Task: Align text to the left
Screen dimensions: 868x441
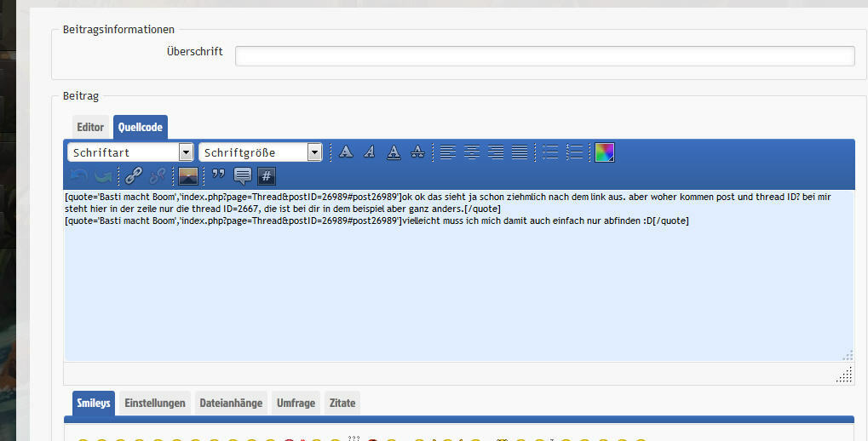Action: tap(447, 152)
